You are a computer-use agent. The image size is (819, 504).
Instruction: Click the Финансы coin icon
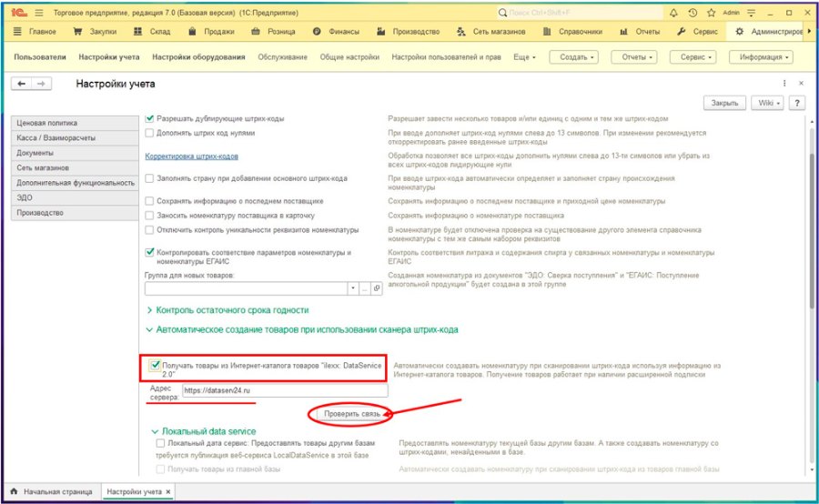pos(317,31)
